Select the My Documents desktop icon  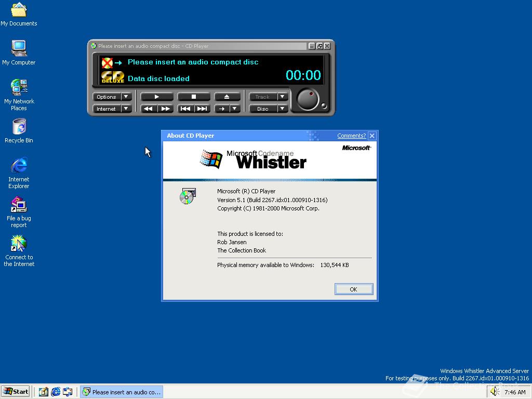click(19, 14)
